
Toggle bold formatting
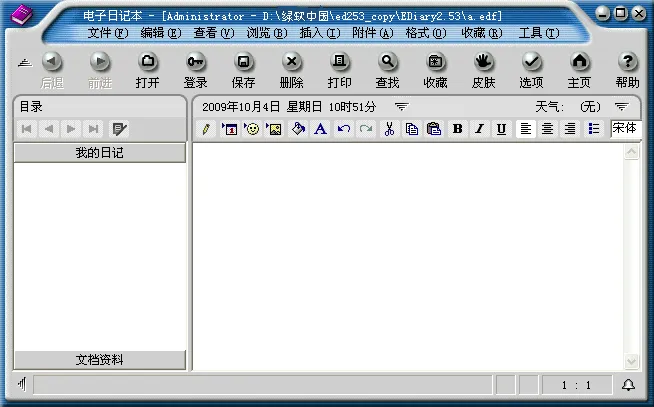457,129
